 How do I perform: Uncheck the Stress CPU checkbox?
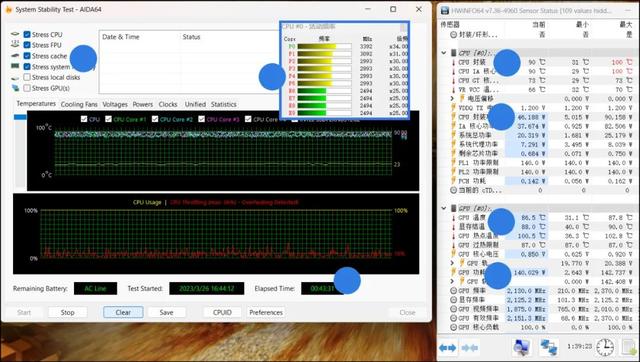pyautogui.click(x=27, y=35)
